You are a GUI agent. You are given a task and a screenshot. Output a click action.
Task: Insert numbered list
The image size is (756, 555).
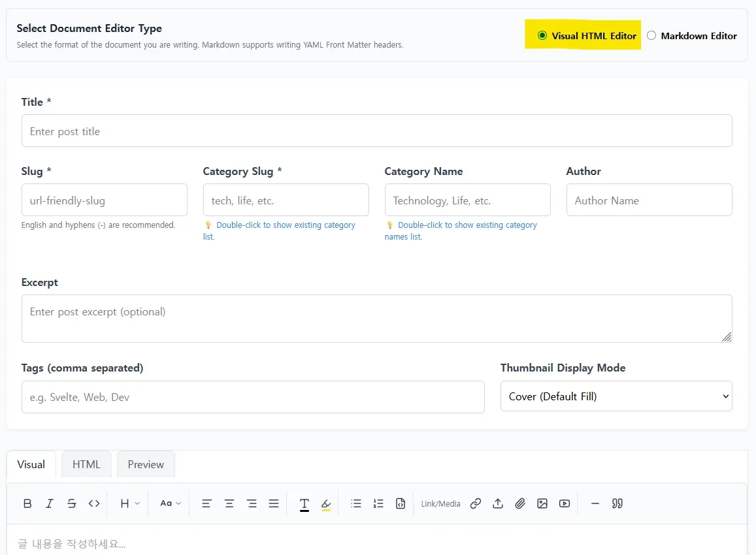378,503
